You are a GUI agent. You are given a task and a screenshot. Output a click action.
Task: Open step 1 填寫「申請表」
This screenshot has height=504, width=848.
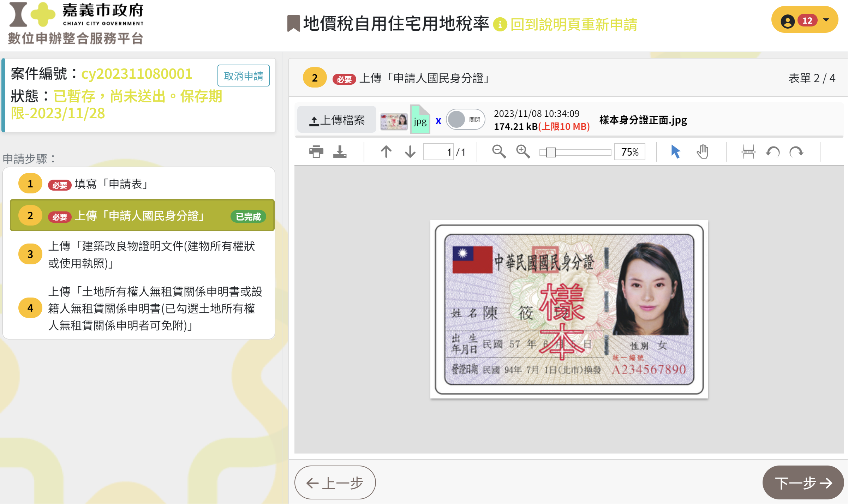[111, 184]
